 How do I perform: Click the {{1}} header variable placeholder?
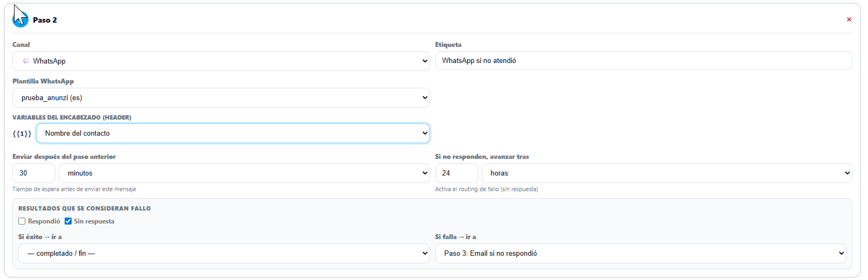point(22,134)
